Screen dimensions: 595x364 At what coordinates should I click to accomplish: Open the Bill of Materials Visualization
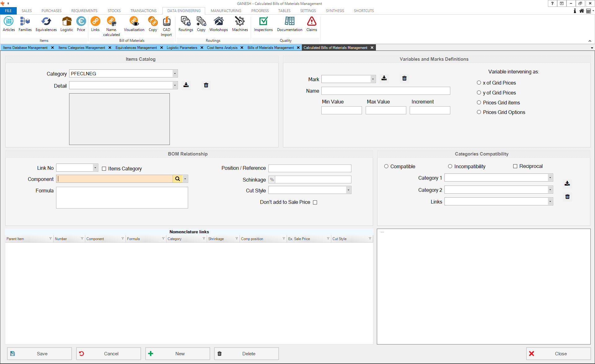[x=134, y=24]
